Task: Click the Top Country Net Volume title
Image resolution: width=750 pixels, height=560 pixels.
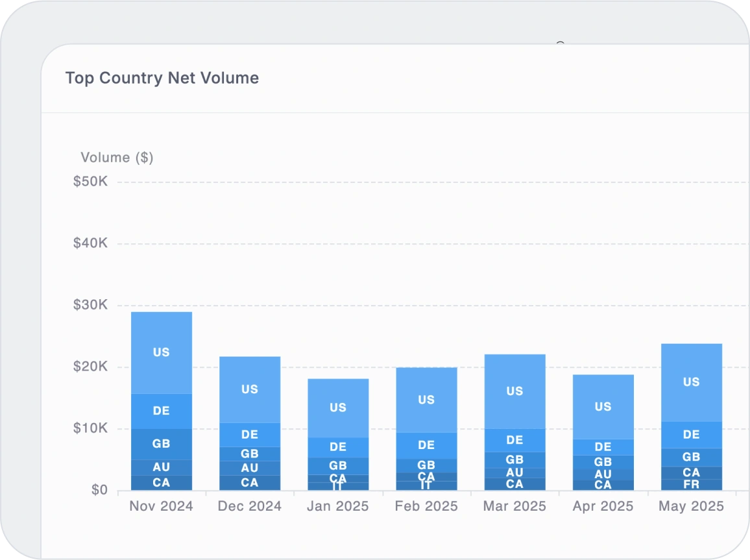Action: [162, 78]
